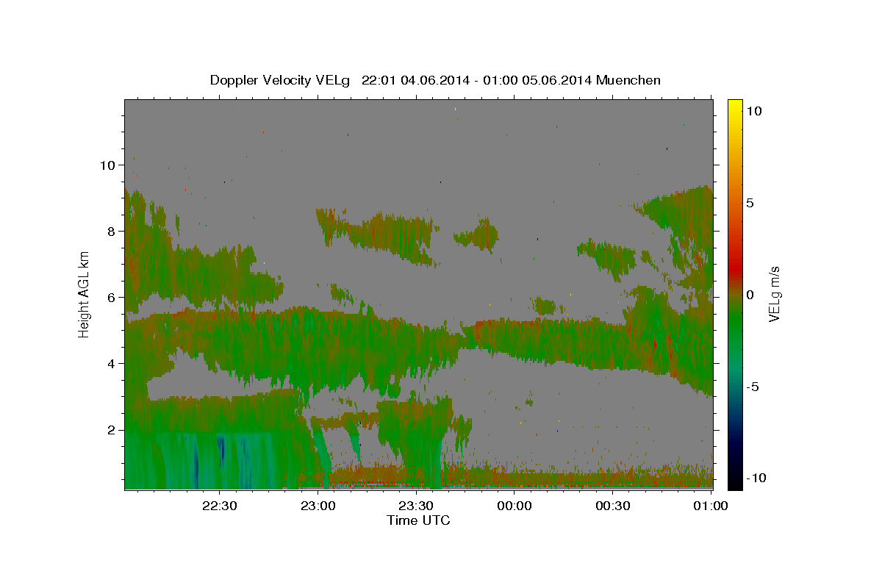Click the 'Time UTC' axis label
This screenshot has width=882, height=588.
click(x=418, y=520)
